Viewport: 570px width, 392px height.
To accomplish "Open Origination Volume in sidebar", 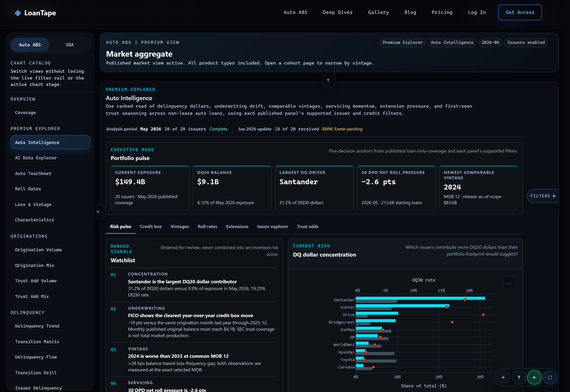I will [x=50, y=250].
